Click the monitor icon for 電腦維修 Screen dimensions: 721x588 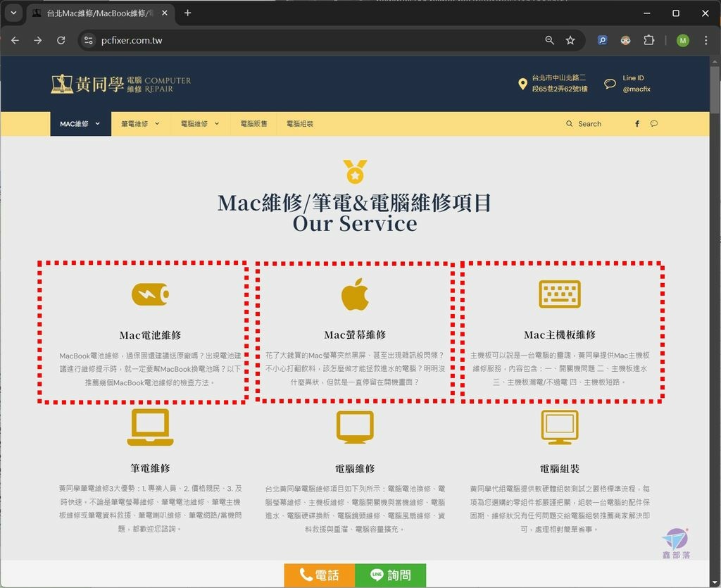(355, 427)
